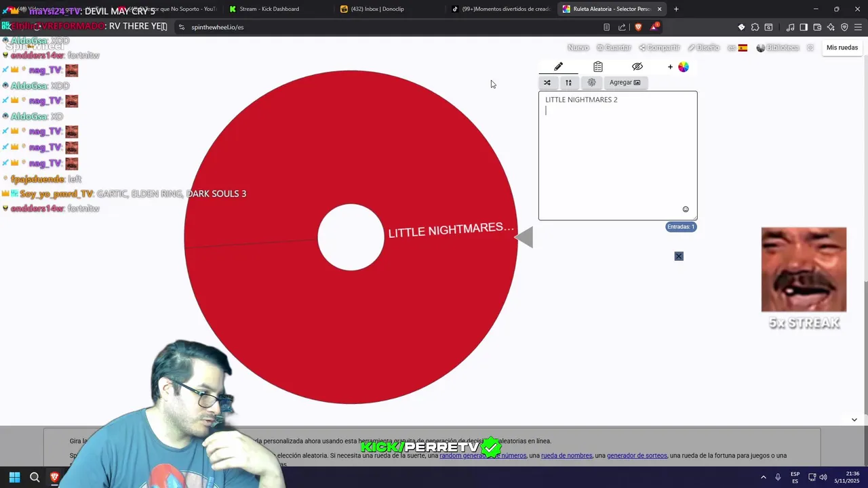Viewport: 868px width, 488px height.
Task: Click Guardar in site header
Action: point(614,47)
